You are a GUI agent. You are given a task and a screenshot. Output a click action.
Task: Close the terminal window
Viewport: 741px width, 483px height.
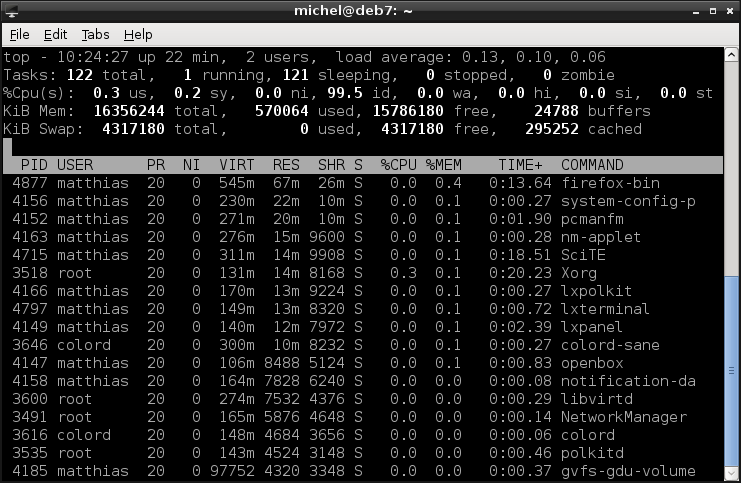click(730, 11)
